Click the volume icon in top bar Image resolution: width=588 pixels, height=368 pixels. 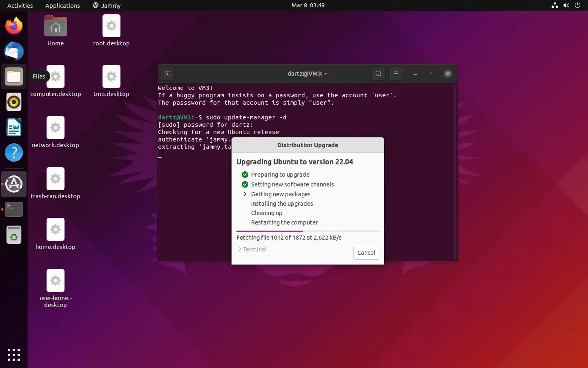click(566, 5)
